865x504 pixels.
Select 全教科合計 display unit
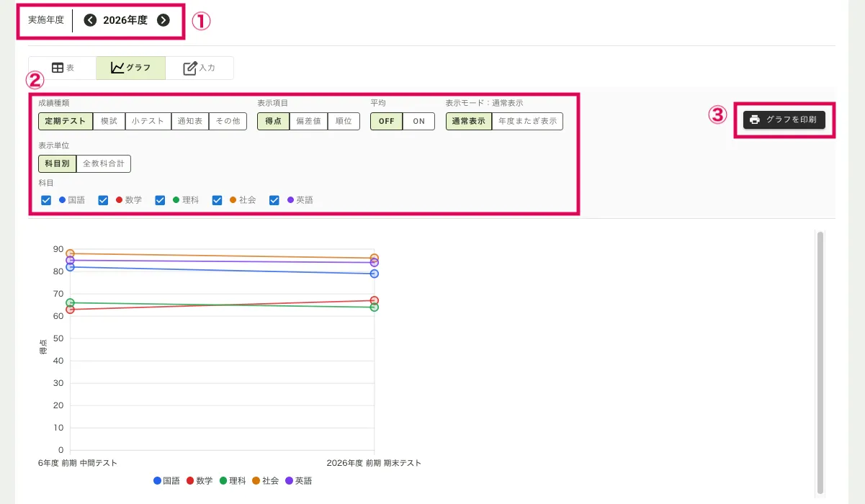104,163
